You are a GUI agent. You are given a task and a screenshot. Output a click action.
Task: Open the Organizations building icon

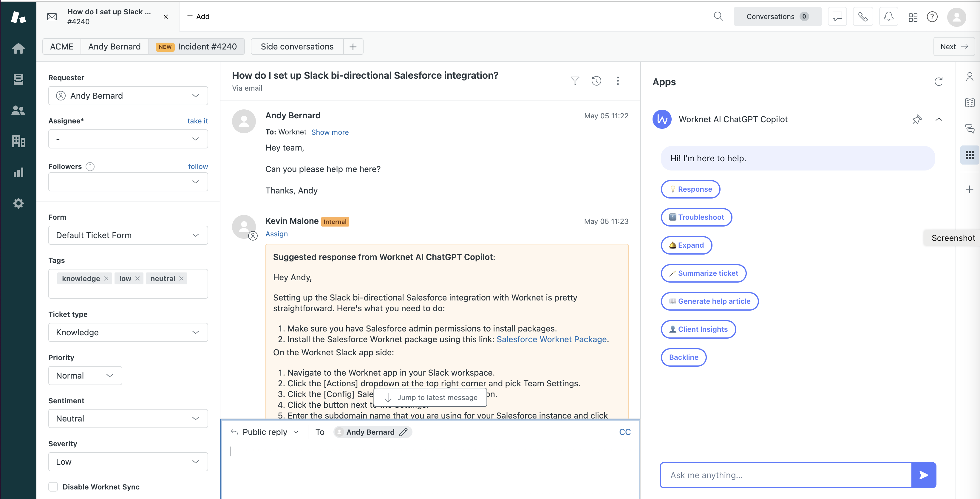[x=18, y=141]
